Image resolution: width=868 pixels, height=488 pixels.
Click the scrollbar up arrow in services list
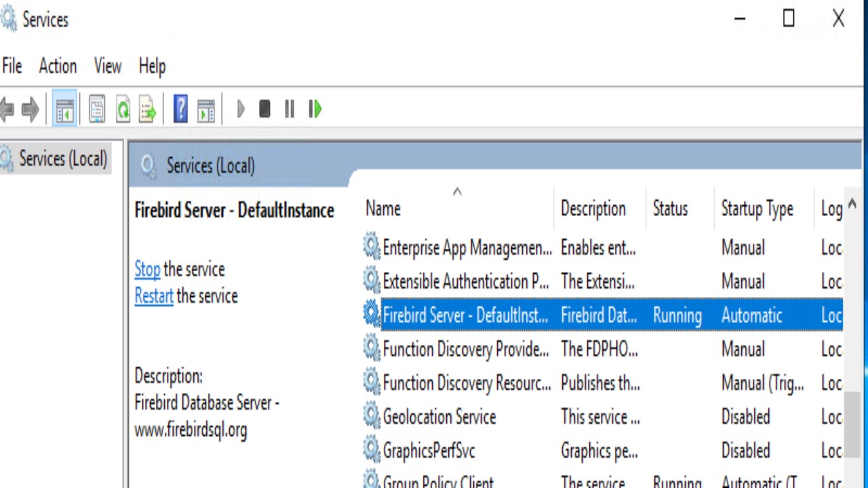click(x=852, y=204)
